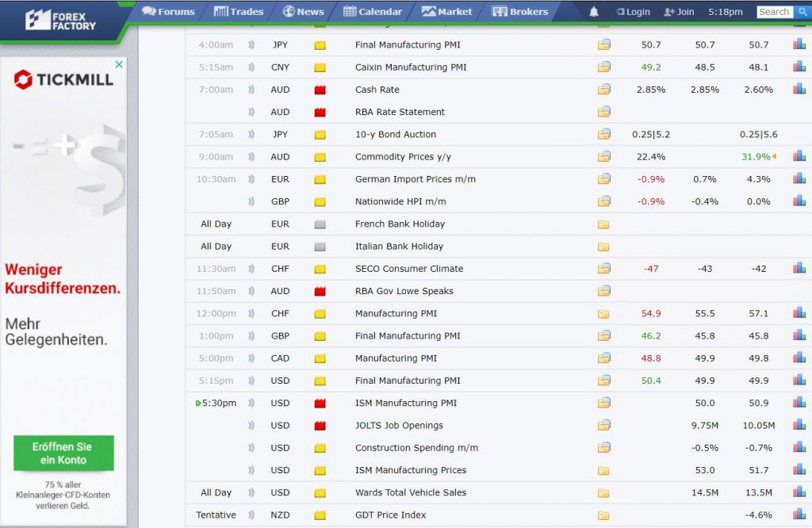Toggle the alert icon for Nationwide HPI m/m
The height and width of the screenshot is (528, 812).
pos(252,201)
